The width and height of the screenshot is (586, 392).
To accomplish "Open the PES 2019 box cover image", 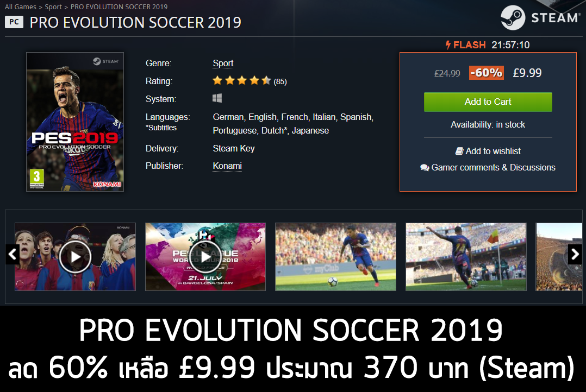I will click(75, 122).
